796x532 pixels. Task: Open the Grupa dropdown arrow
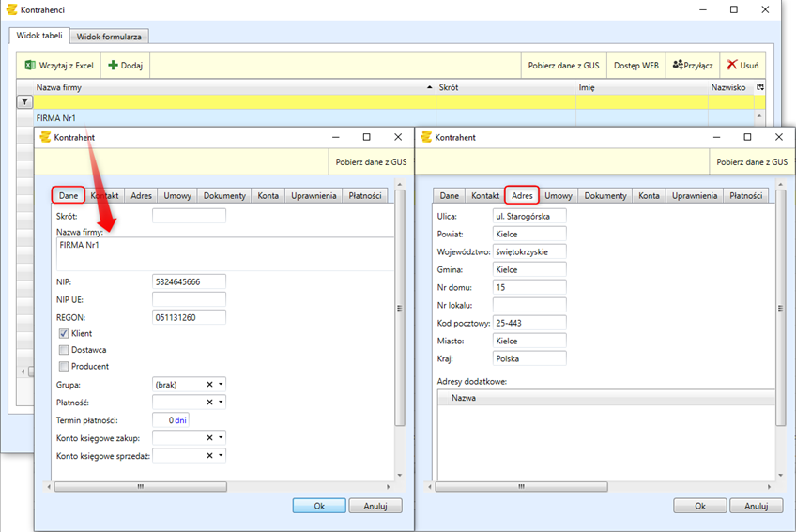221,385
